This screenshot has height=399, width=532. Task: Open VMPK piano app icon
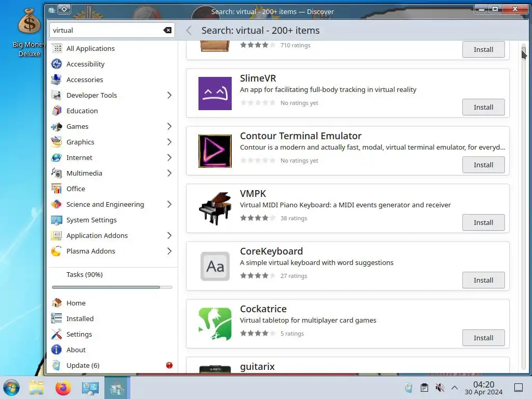click(x=215, y=209)
